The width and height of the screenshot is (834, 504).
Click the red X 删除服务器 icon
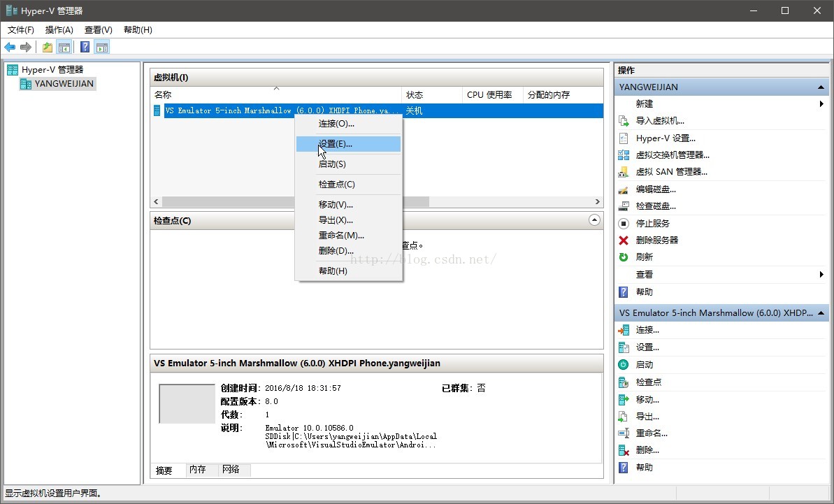tap(624, 240)
